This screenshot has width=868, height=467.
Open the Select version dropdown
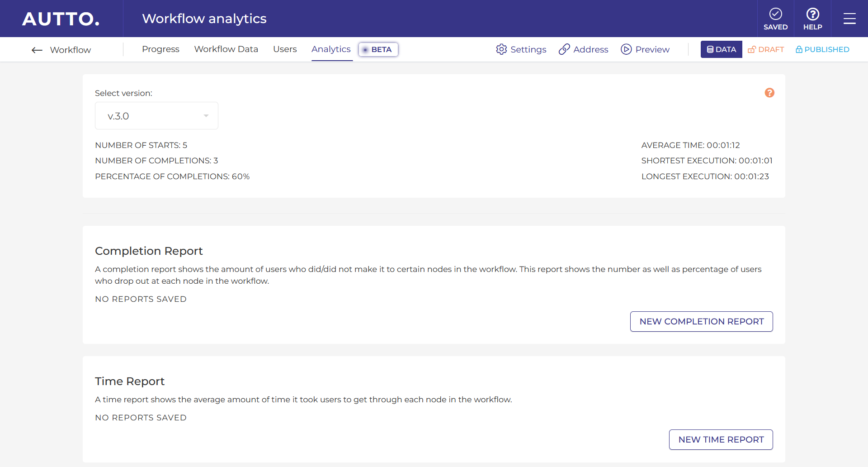click(156, 116)
